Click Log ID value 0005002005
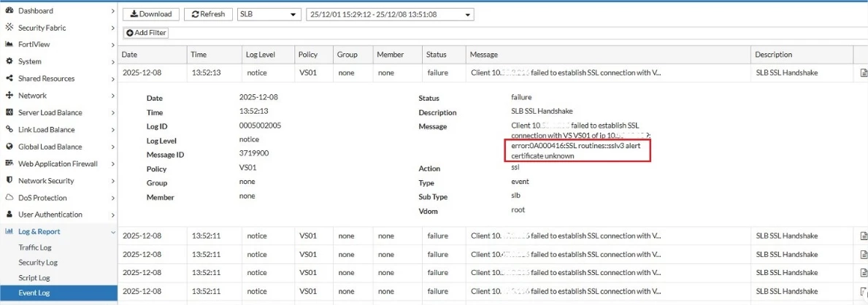This screenshot has height=305, width=868. [260, 125]
